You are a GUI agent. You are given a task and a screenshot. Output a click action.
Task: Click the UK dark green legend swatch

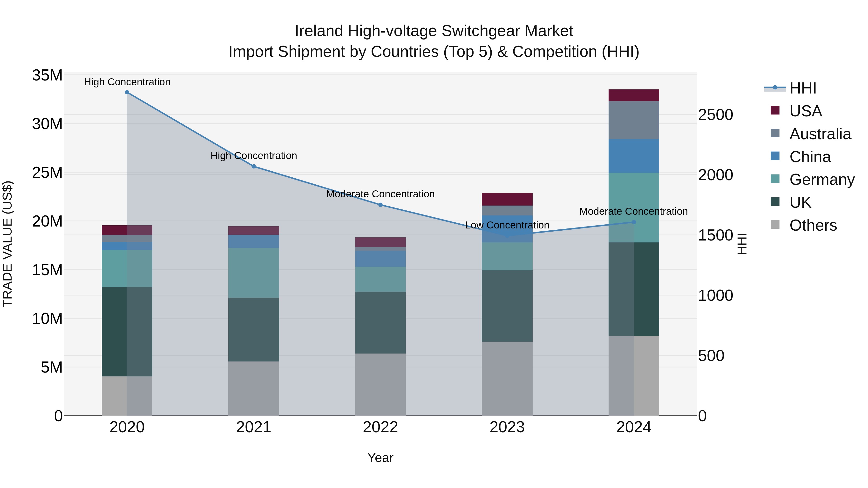click(775, 201)
